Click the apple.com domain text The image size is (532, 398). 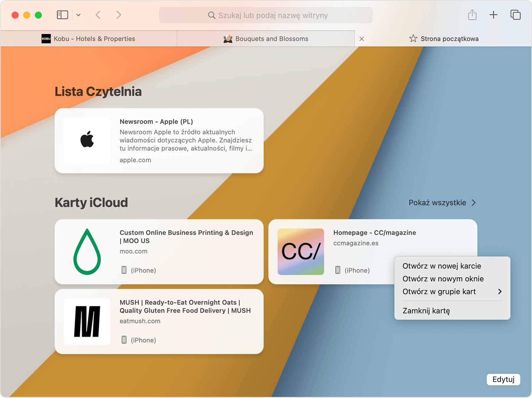click(135, 160)
